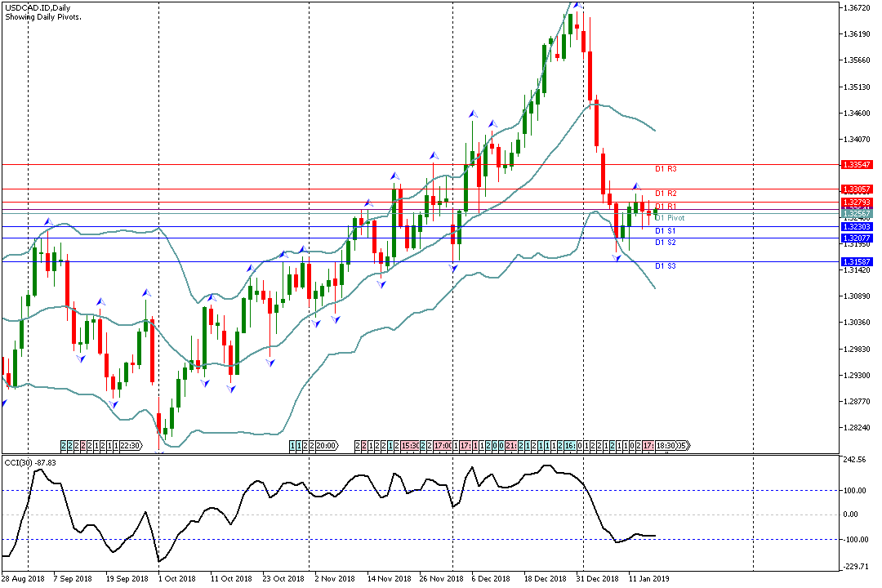The image size is (882, 588).
Task: Select the D1 R3 resistance label
Action: [x=666, y=169]
